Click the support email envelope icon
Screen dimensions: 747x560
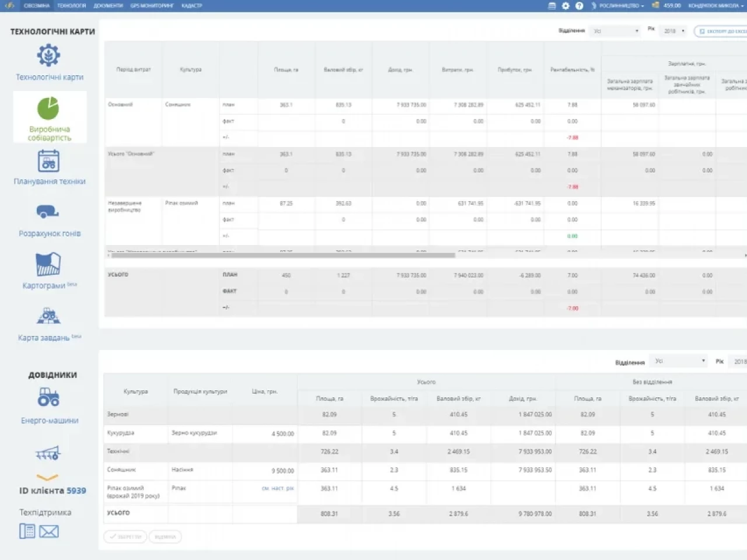49,531
